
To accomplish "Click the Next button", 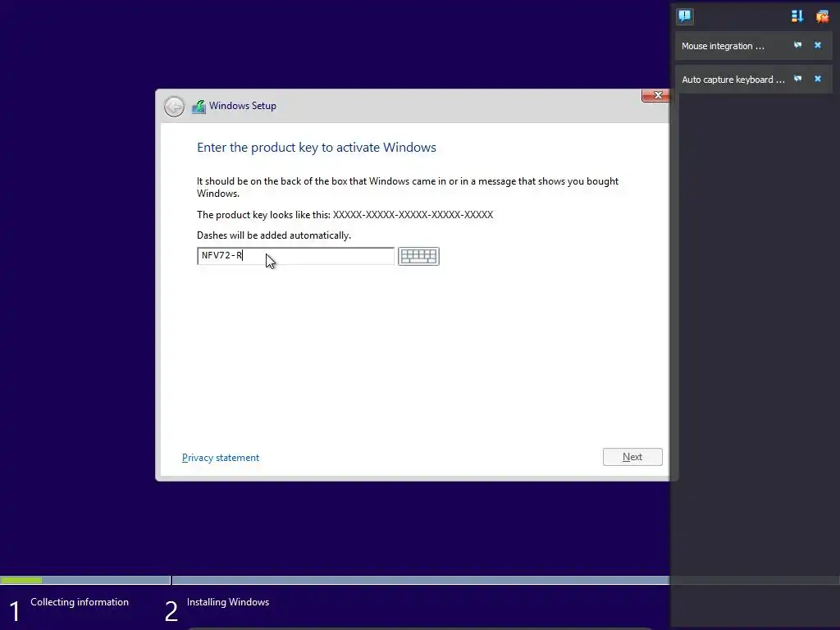I will (x=632, y=457).
